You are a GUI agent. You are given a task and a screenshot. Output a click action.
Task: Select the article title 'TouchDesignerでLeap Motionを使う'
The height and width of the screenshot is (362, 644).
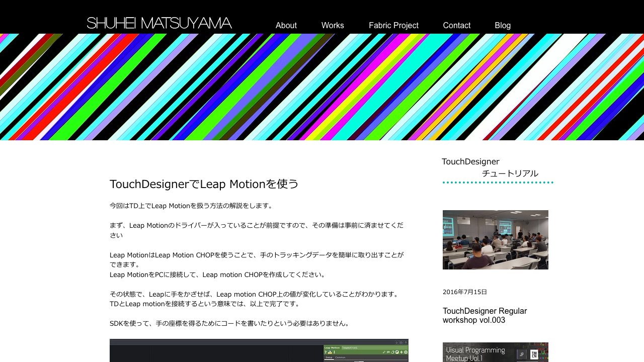pos(204,184)
